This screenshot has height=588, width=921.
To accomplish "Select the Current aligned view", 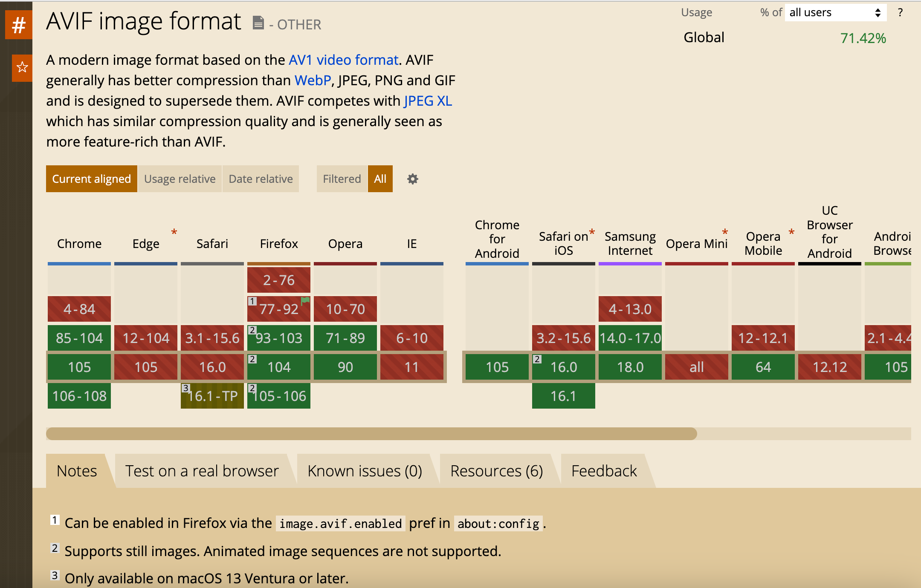I will click(x=91, y=179).
